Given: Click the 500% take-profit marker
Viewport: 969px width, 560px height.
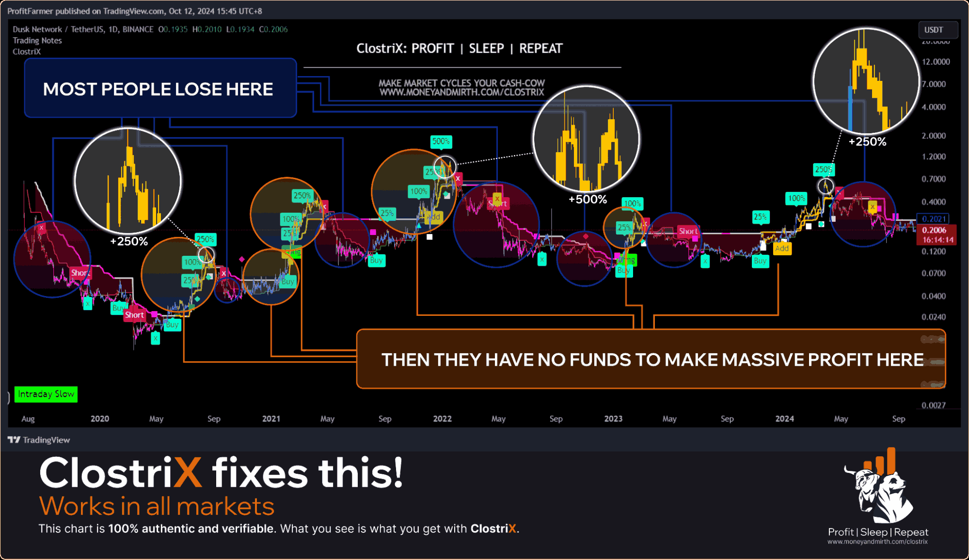Looking at the screenshot, I should [x=441, y=141].
